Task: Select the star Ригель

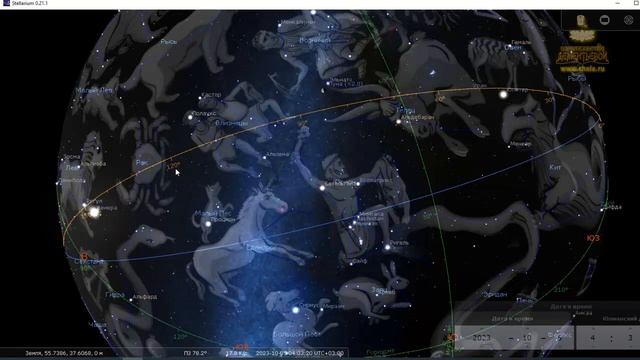Action: point(387,247)
